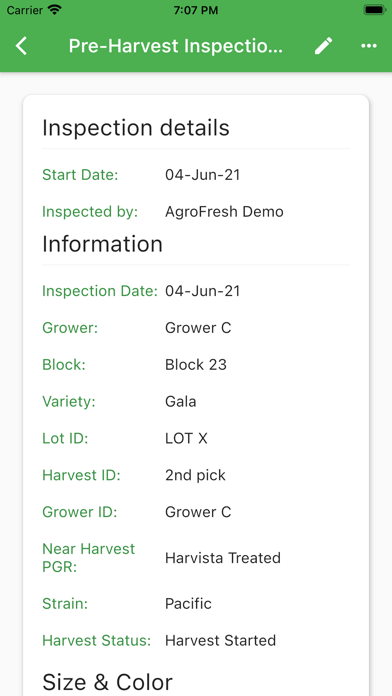Select the Harvista Treated value
Image resolution: width=392 pixels, height=696 pixels.
click(223, 558)
